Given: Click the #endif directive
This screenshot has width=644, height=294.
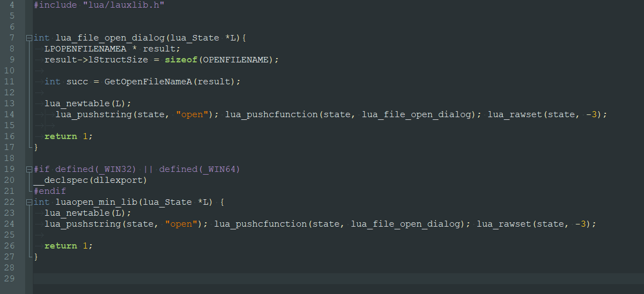Looking at the screenshot, I should pyautogui.click(x=50, y=191).
